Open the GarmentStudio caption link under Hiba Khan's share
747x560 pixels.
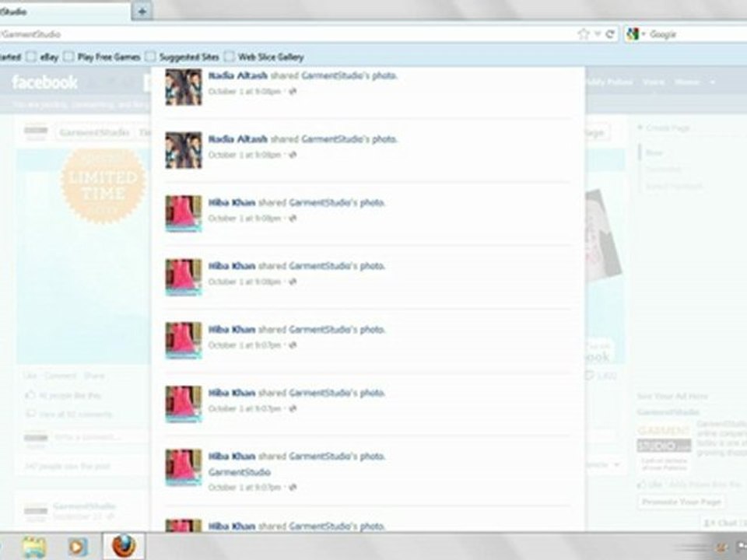[x=240, y=472]
